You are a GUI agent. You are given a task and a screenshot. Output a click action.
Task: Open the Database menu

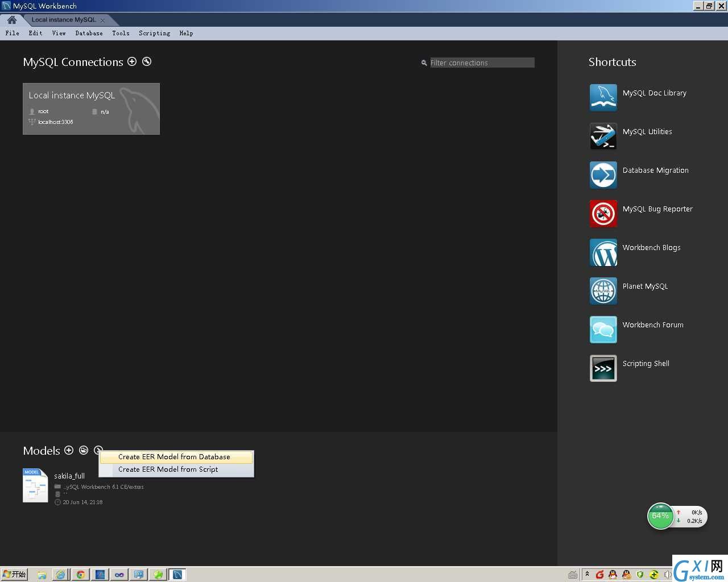pos(89,34)
